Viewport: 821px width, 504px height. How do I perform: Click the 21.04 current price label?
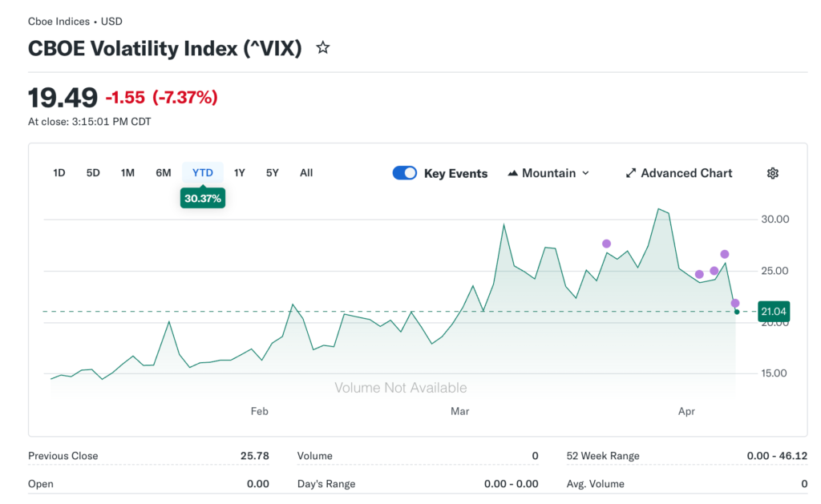coord(773,312)
